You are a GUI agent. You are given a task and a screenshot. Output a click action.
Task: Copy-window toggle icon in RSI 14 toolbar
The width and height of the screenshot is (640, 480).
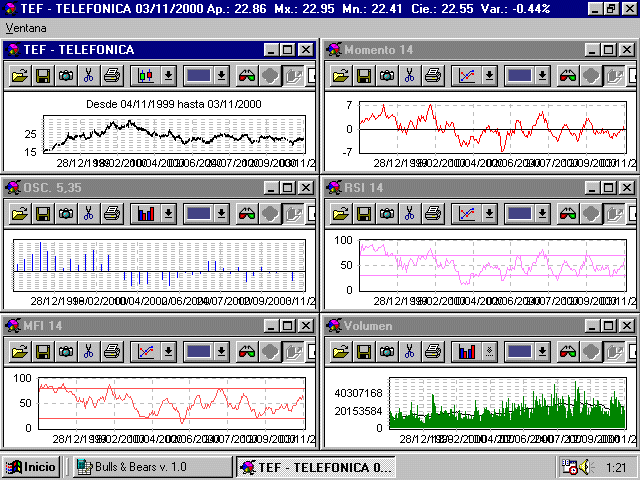tap(614, 213)
